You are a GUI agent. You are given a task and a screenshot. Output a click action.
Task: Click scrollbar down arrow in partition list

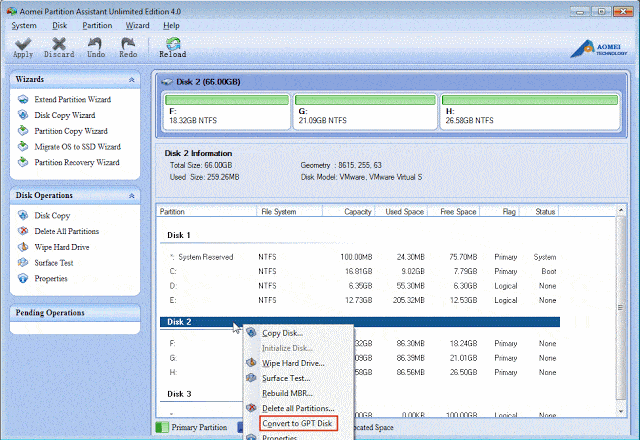click(621, 411)
